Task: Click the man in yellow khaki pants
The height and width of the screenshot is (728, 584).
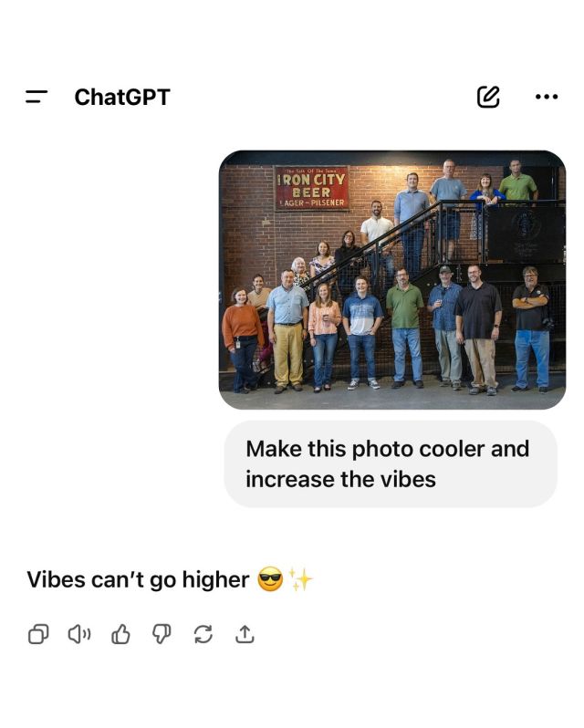Action: (x=287, y=331)
